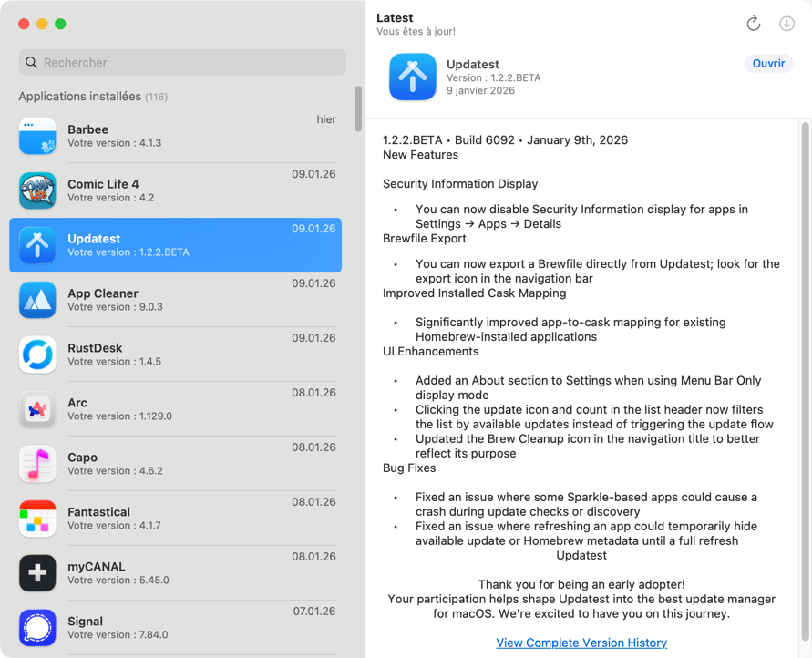Click the large Updatest icon in the detail pane
This screenshot has height=658, width=812.
click(412, 77)
